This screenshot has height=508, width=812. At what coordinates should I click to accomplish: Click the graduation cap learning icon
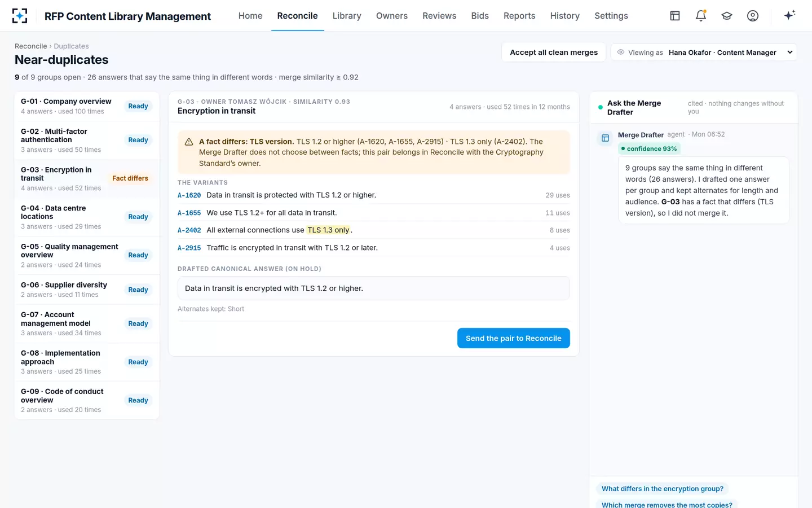click(727, 16)
